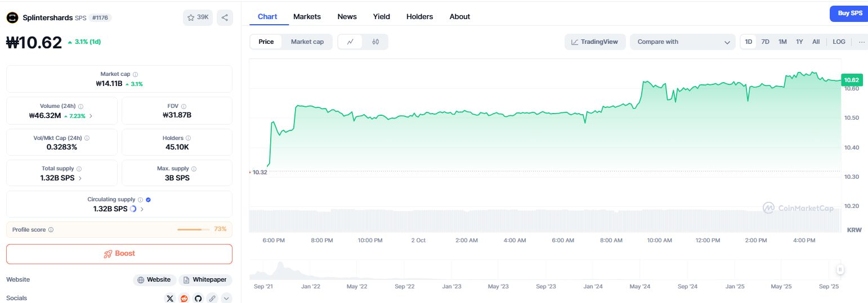The image size is (868, 303).
Task: Click the share icon next to watchlist
Action: tap(225, 17)
